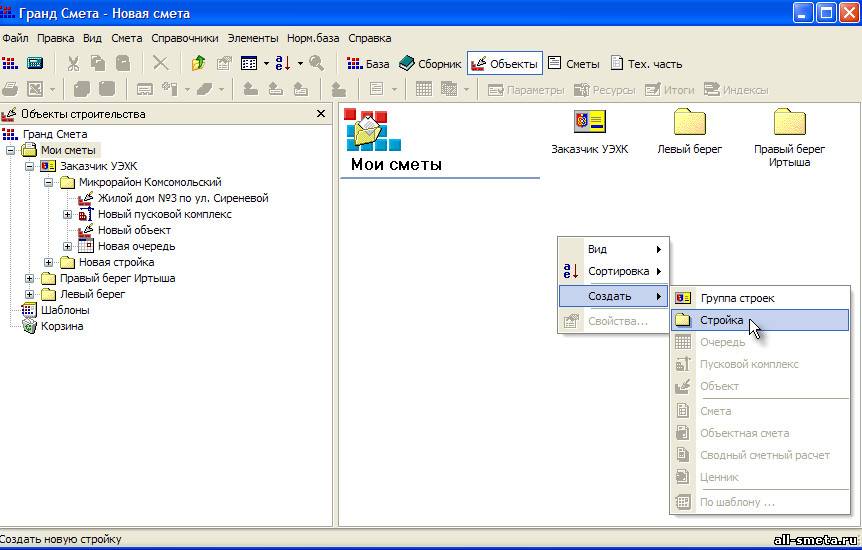Select Заказчик УЭХК in the tree

click(98, 166)
